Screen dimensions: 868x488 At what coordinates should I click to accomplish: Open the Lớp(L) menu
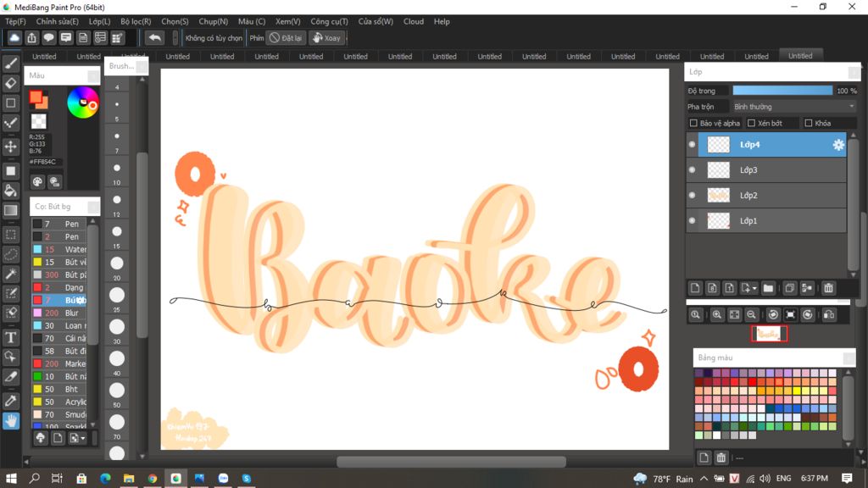coord(100,21)
